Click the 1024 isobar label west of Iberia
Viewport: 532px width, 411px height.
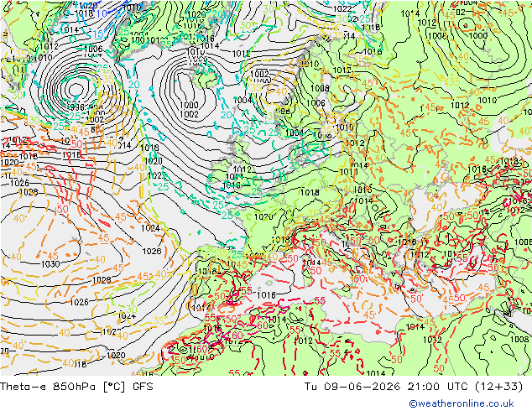(150, 228)
